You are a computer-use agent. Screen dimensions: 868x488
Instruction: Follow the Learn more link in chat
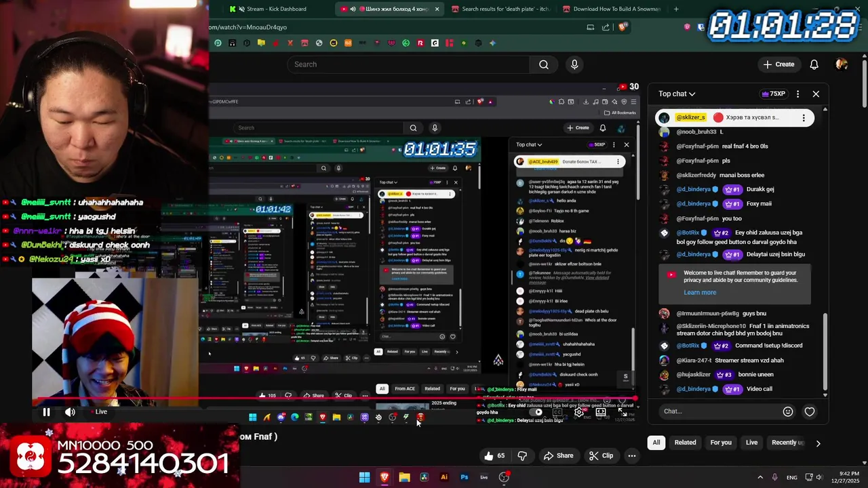pos(700,293)
